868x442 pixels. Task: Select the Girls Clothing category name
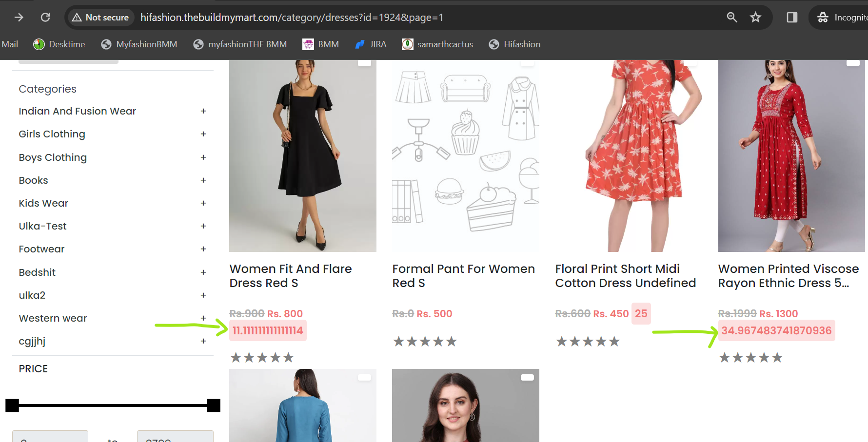point(52,134)
